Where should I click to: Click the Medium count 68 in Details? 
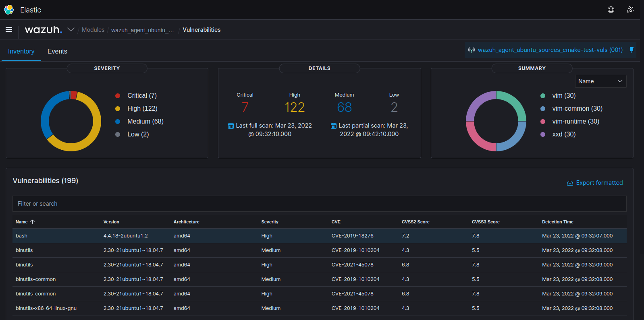pyautogui.click(x=345, y=107)
